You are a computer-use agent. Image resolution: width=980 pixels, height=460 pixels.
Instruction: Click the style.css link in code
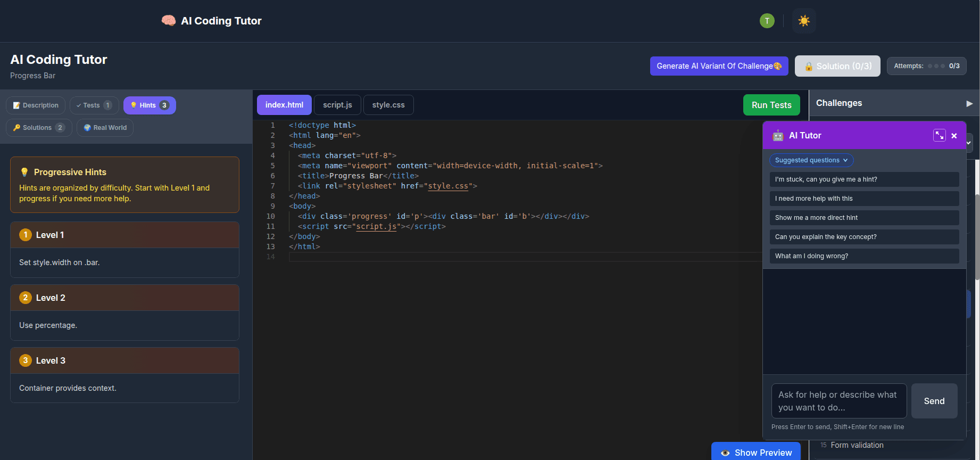coord(448,186)
